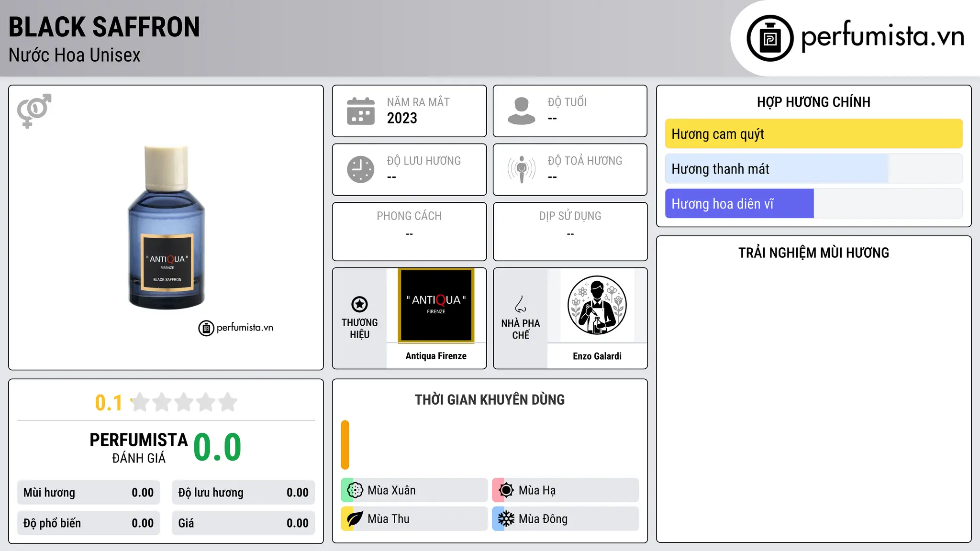The image size is (980, 551).
Task: Open the Antiqua Firenze brand logo
Action: point(436,306)
